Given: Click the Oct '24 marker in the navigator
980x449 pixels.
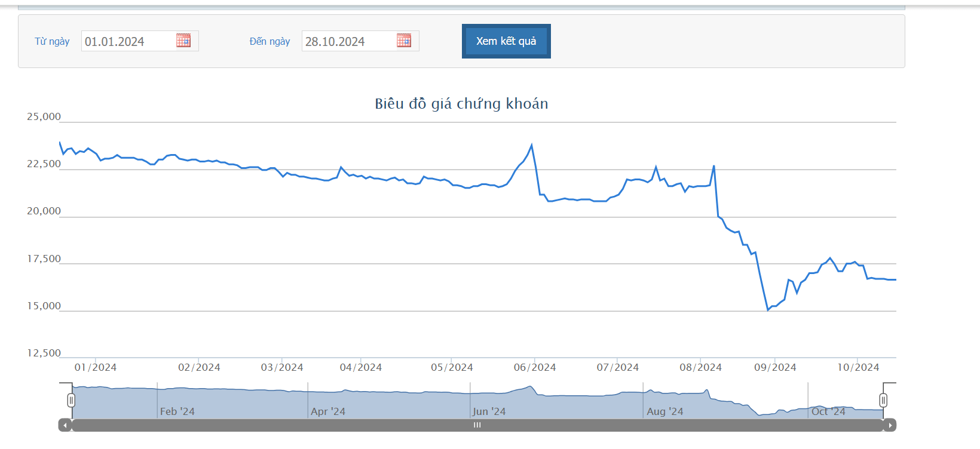Looking at the screenshot, I should (x=828, y=411).
